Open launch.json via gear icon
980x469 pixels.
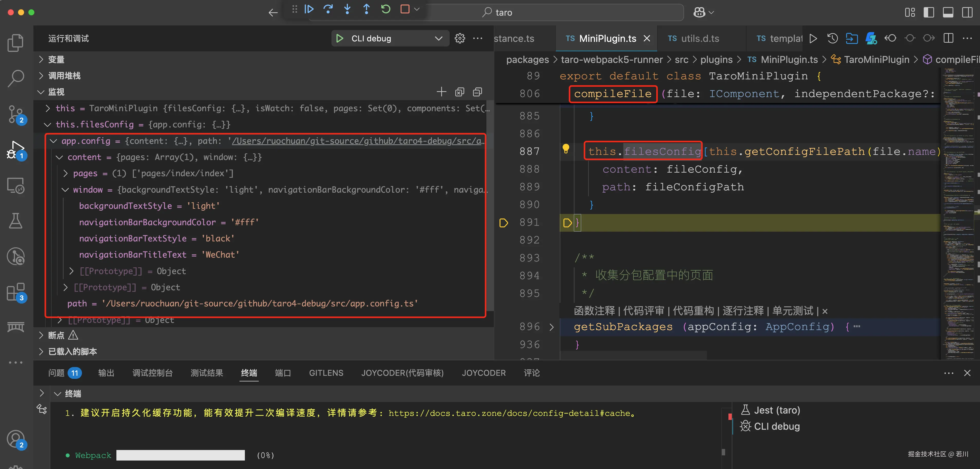click(460, 39)
